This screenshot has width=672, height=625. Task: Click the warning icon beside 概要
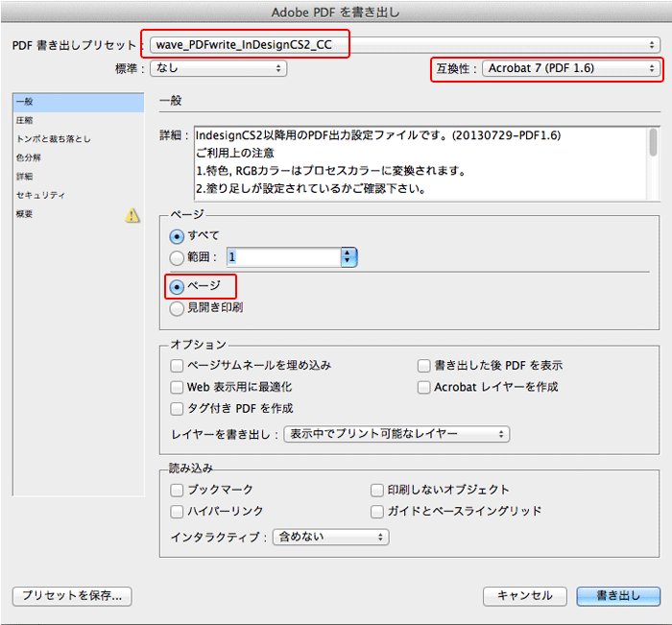[x=132, y=215]
